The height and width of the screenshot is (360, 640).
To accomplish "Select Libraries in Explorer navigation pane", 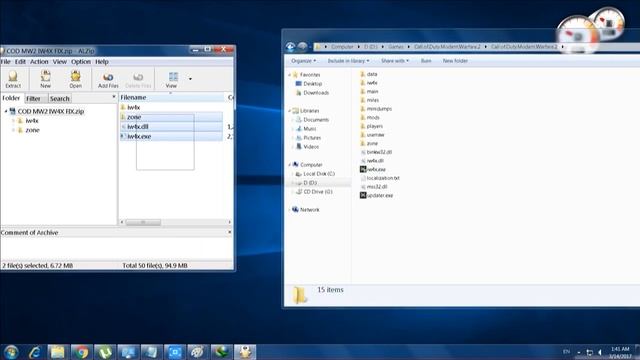I will click(309, 111).
